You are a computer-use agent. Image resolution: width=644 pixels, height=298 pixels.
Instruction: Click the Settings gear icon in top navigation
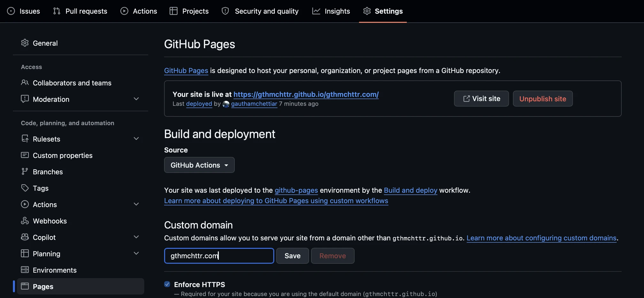point(367,11)
